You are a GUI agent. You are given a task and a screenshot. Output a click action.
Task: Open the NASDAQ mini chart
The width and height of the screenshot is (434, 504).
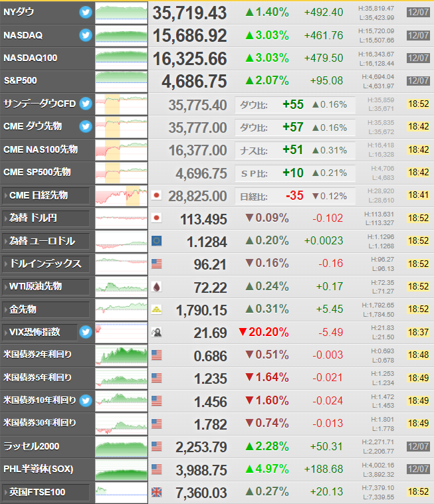pyautogui.click(x=121, y=35)
